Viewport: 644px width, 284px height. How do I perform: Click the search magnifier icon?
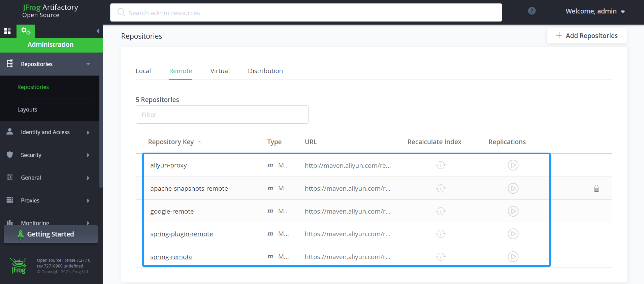[x=121, y=12]
